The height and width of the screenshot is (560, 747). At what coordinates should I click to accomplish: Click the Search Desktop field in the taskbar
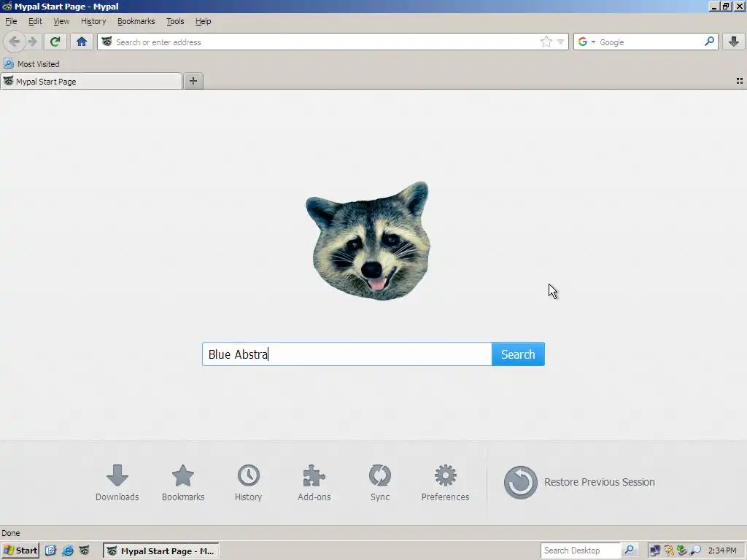click(x=580, y=551)
